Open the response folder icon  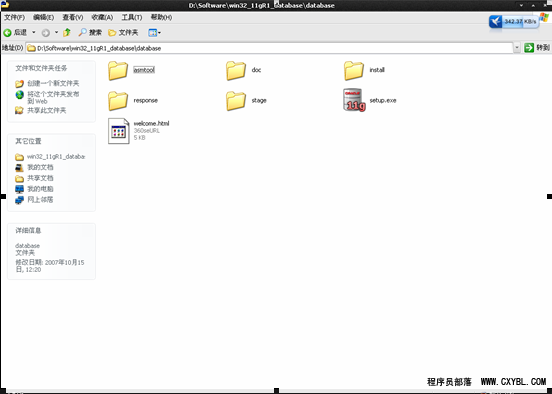[118, 101]
